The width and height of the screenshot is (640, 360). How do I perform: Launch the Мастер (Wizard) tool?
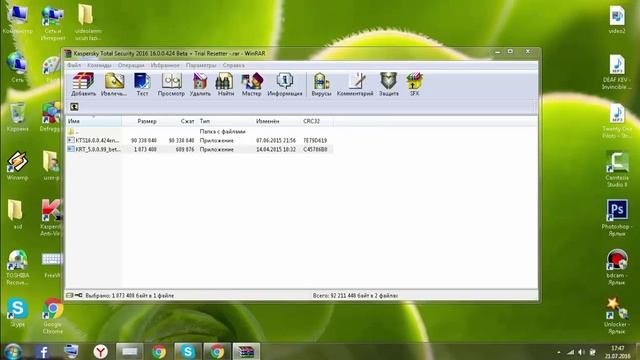[x=251, y=84]
